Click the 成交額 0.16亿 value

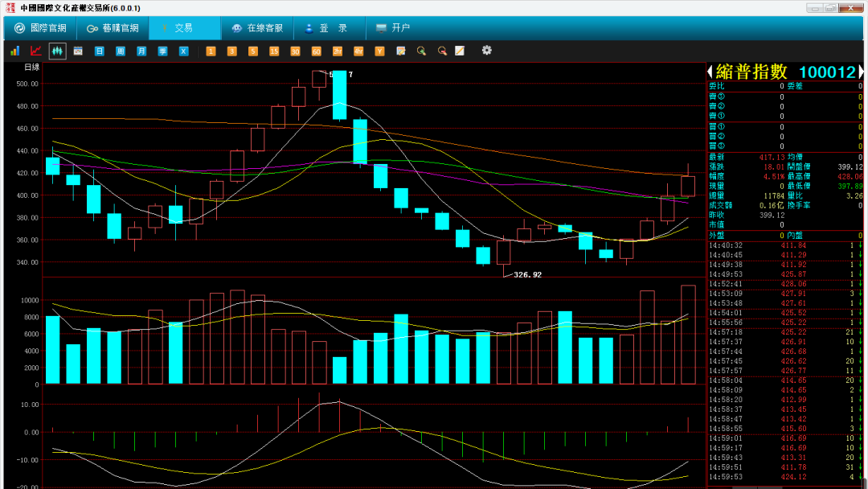point(771,205)
